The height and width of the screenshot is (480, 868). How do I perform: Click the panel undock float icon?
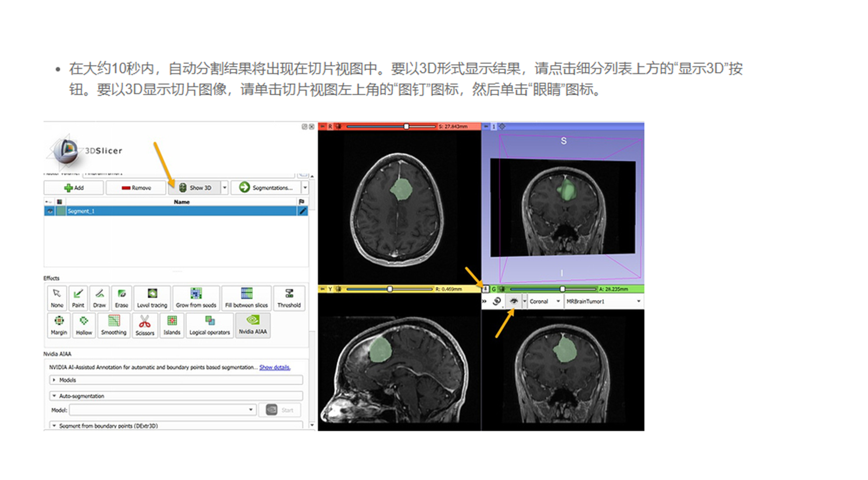pyautogui.click(x=304, y=126)
